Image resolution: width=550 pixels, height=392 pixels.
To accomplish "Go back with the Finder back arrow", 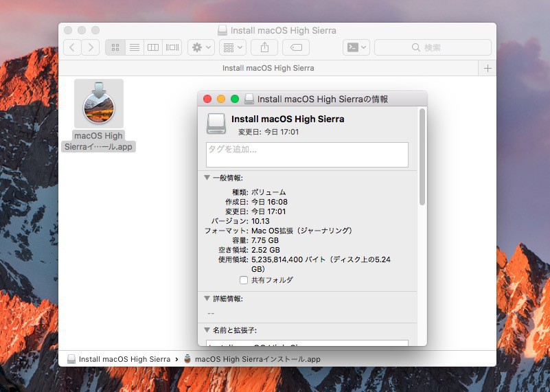I will (x=72, y=47).
